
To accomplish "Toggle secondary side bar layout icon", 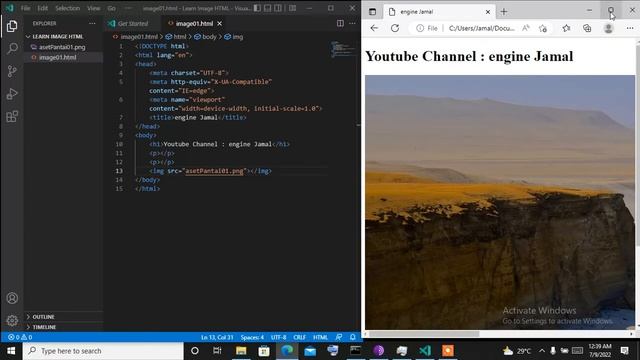I will click(278, 8).
